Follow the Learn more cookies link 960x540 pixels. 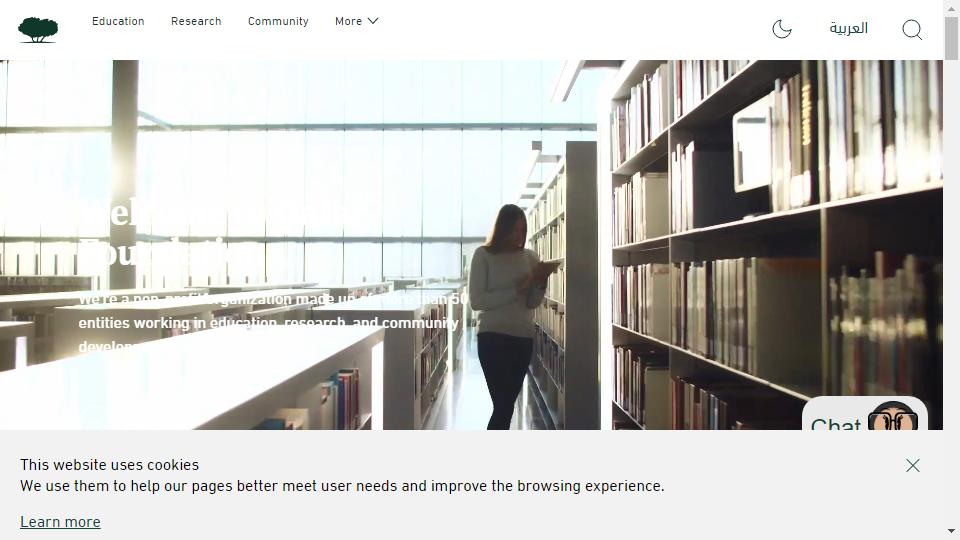60,522
